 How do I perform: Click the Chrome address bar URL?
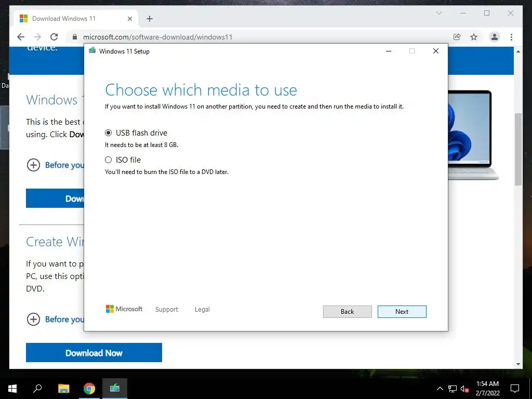(x=158, y=37)
